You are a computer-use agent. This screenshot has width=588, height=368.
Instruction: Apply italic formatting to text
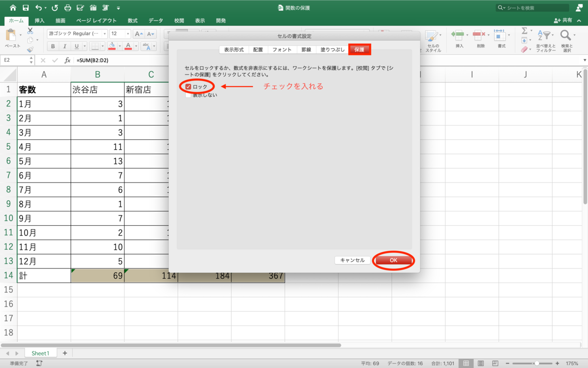(65, 46)
